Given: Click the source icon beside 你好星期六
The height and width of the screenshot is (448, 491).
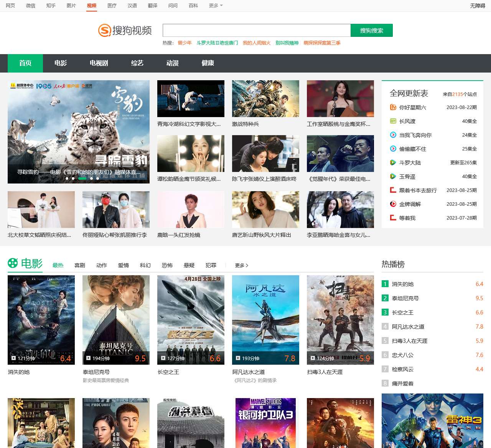Looking at the screenshot, I should [393, 107].
